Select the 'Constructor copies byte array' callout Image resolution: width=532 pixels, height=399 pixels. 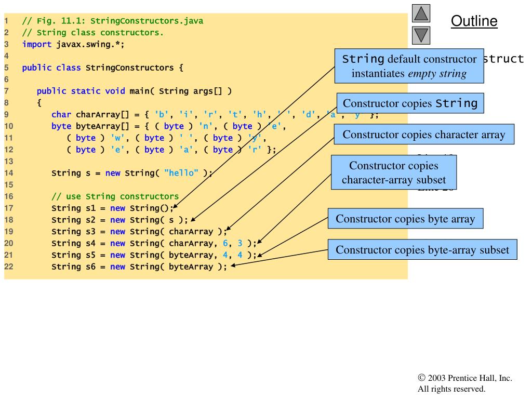click(x=405, y=219)
